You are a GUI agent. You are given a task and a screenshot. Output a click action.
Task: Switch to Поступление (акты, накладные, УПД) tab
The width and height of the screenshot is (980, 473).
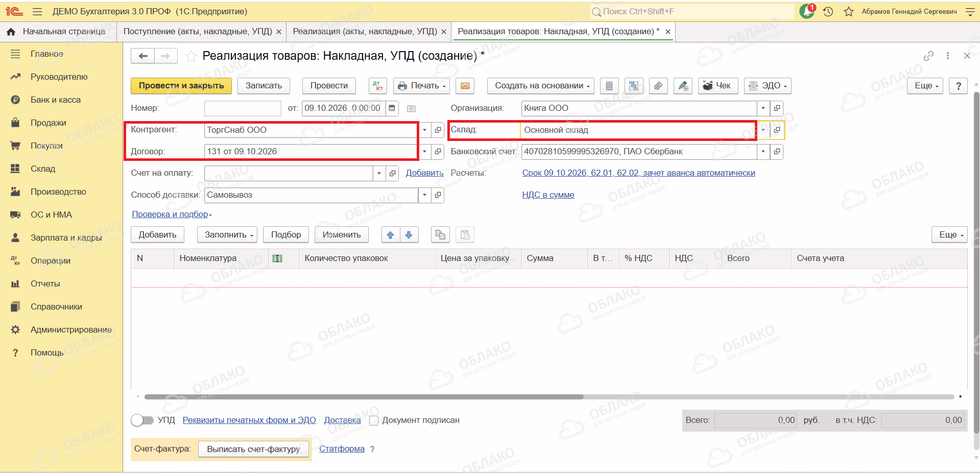coord(198,32)
